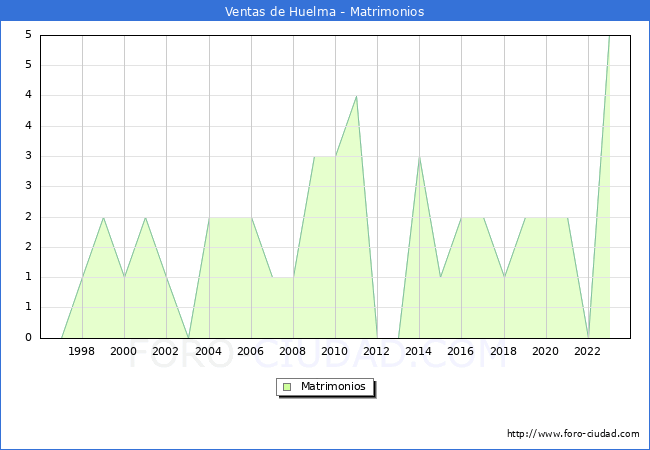Select the 2018 x-axis label
This screenshot has height=450, width=650.
[x=504, y=351]
